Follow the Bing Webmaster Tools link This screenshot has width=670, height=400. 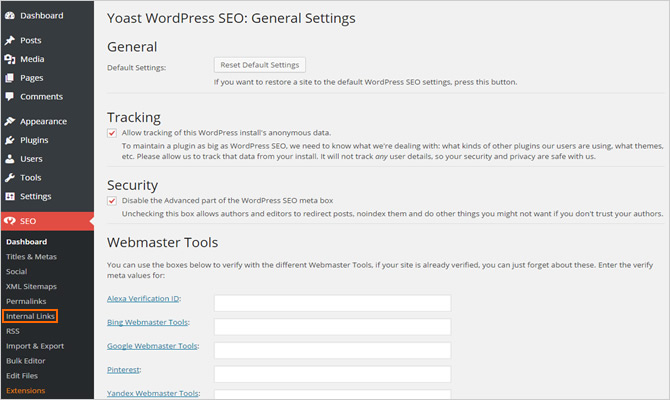[147, 322]
